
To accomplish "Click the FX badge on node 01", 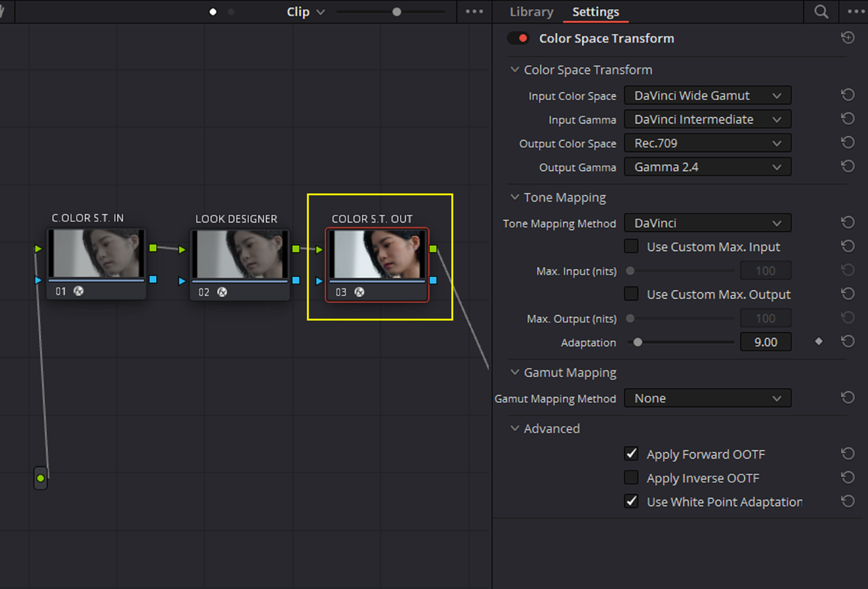I will pos(79,291).
